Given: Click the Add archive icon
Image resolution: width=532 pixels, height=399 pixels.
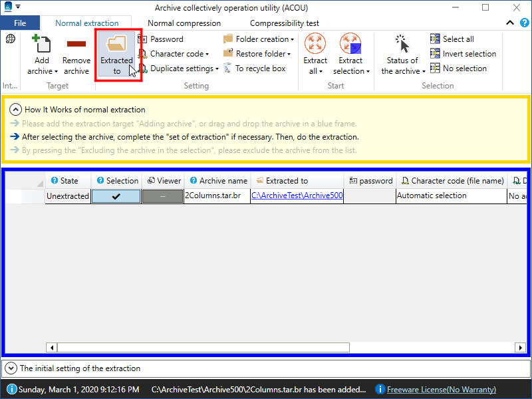Looking at the screenshot, I should 42,45.
